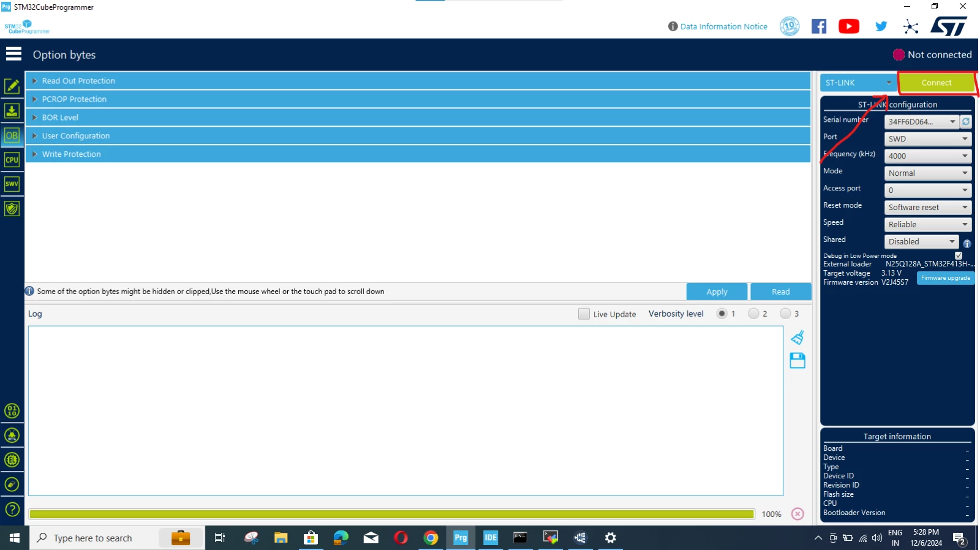The height and width of the screenshot is (550, 980).
Task: Click the Firmware upgrade button
Action: 946,278
